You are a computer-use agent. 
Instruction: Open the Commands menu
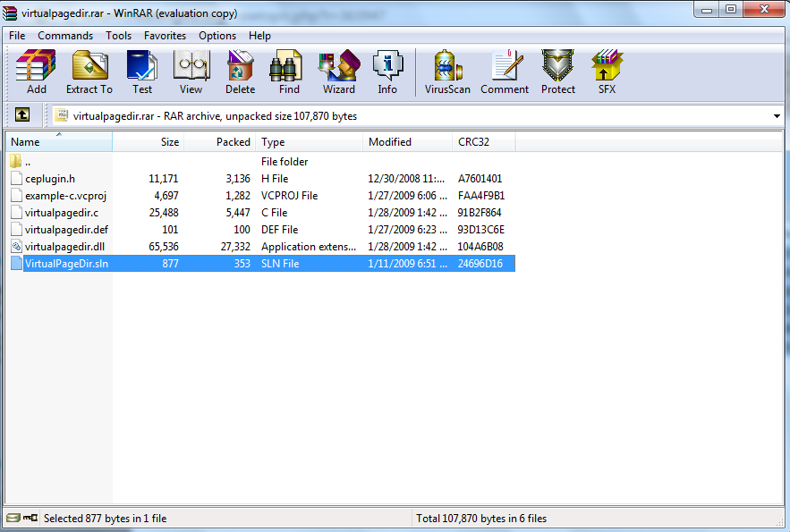(65, 36)
